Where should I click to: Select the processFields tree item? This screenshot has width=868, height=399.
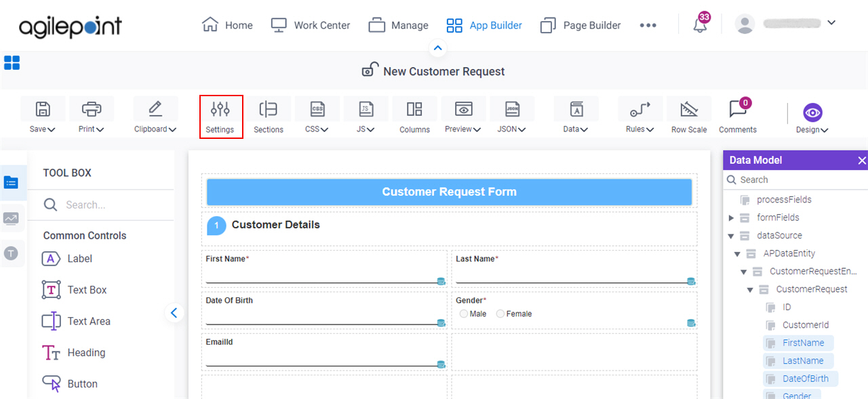pos(776,200)
